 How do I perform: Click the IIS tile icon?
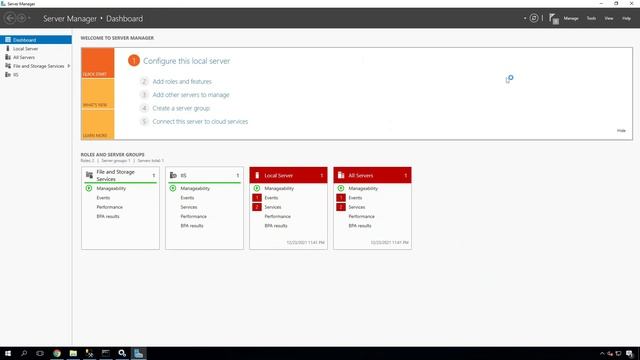(173, 175)
